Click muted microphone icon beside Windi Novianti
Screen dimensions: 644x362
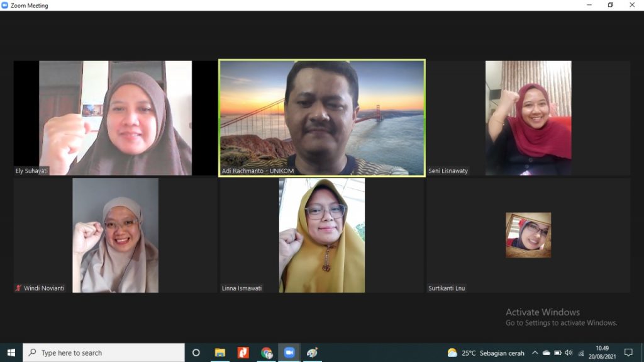[18, 288]
